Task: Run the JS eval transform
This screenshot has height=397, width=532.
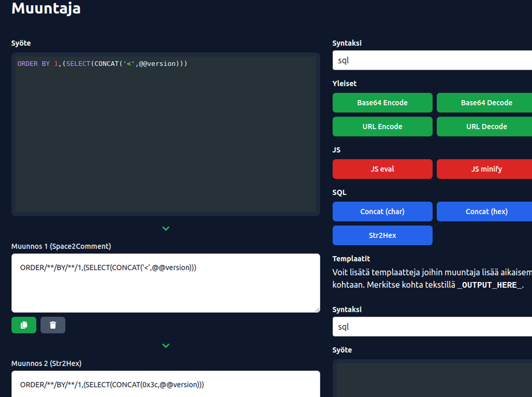Action: click(x=382, y=169)
